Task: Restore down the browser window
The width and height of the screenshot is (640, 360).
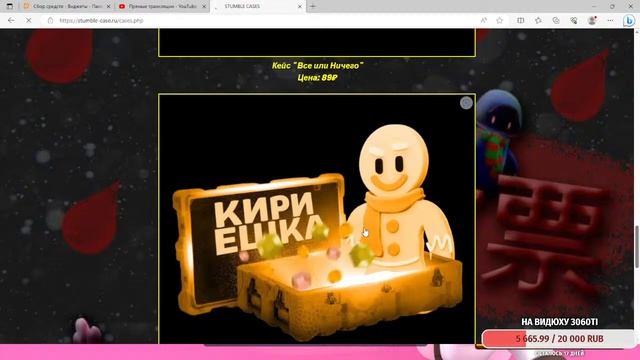Action: (612, 6)
